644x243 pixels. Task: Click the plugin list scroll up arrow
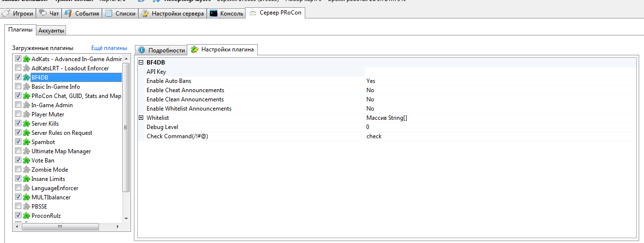pyautogui.click(x=126, y=59)
